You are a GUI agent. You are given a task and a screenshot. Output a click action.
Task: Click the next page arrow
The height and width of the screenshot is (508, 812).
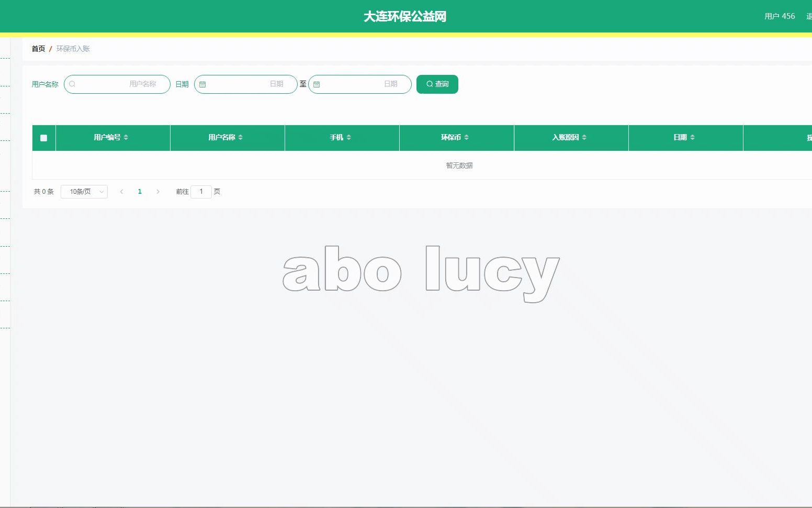coord(158,192)
